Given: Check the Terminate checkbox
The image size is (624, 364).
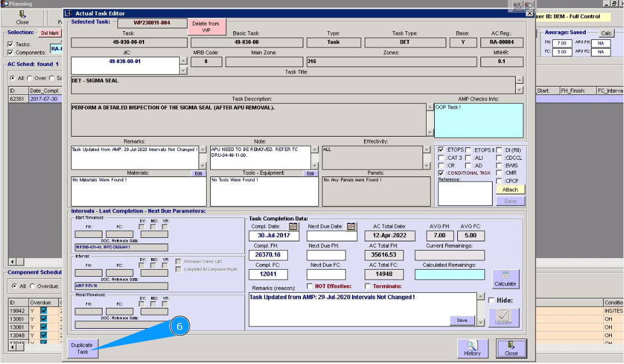Looking at the screenshot, I should click(x=368, y=286).
